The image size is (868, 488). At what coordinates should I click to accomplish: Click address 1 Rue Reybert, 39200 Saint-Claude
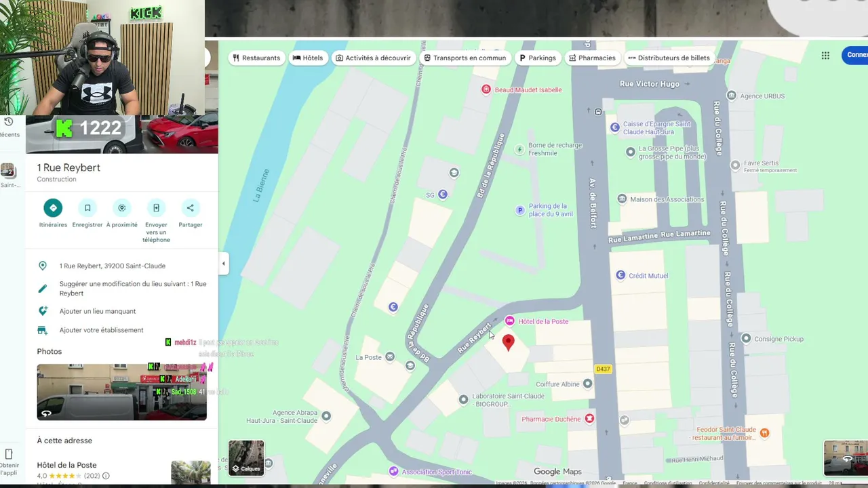122,266
